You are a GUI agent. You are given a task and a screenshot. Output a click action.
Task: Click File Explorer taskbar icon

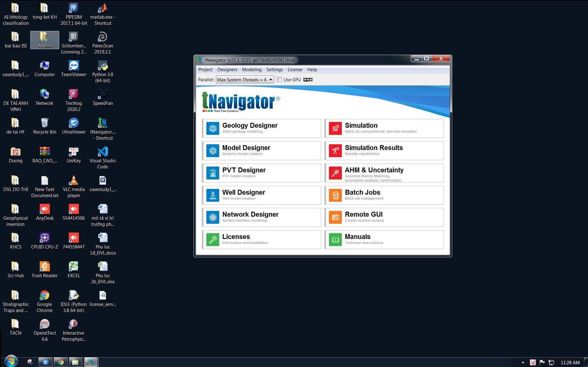pos(76,362)
